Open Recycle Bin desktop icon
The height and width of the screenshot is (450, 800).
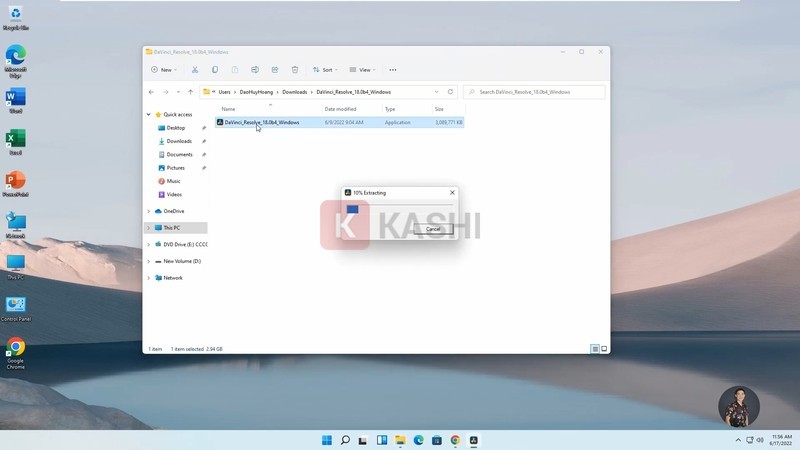pyautogui.click(x=15, y=18)
